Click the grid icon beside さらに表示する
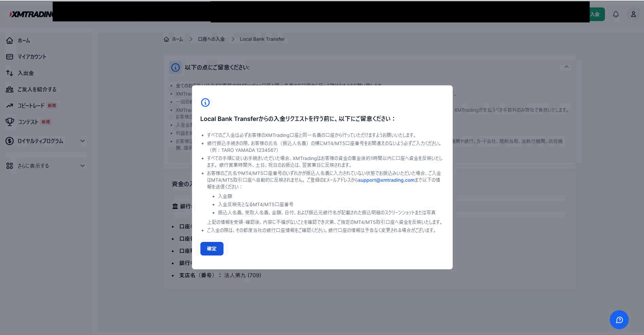The image size is (644, 335). 10,166
